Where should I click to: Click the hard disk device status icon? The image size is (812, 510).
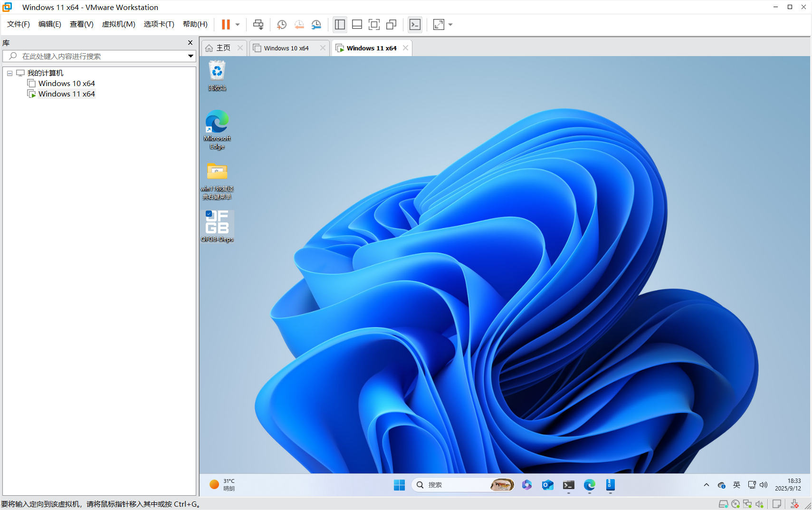[x=723, y=504]
